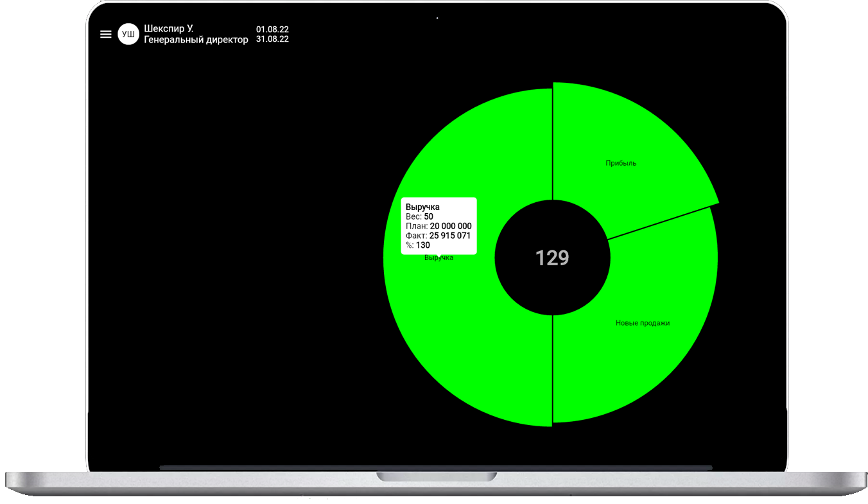
Task: Click the bold Выручка tooltip title
Action: [x=422, y=207]
